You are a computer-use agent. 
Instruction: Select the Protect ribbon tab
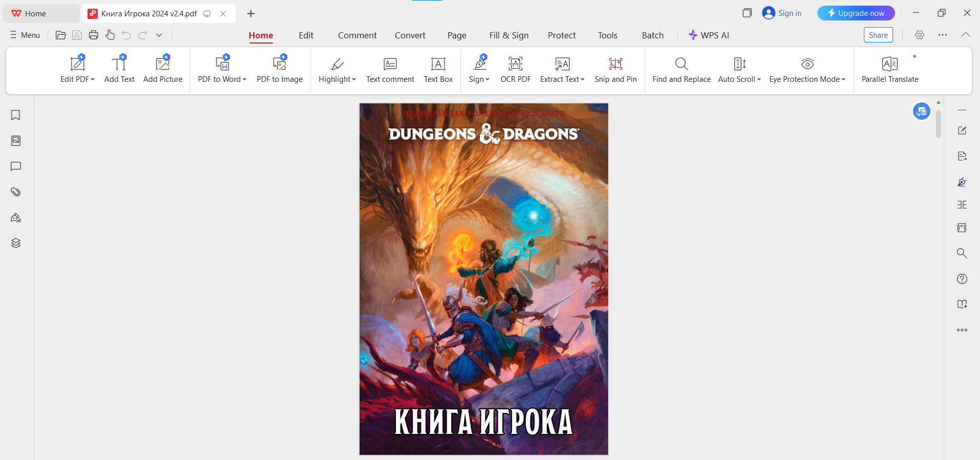(x=562, y=35)
